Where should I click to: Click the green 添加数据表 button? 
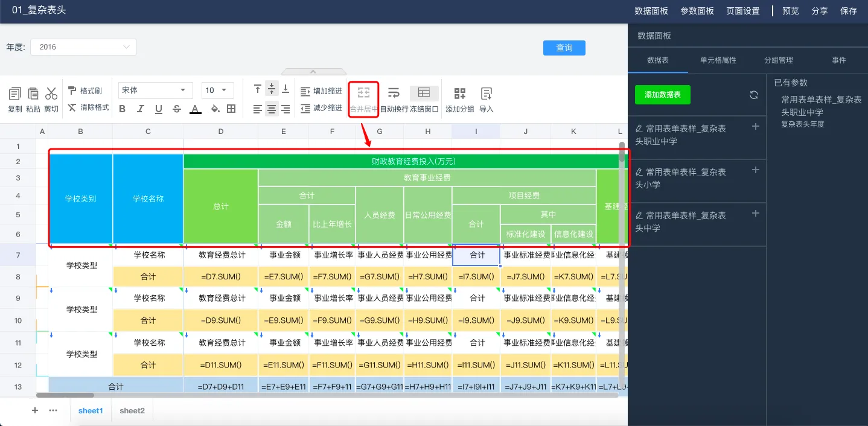[x=663, y=95]
